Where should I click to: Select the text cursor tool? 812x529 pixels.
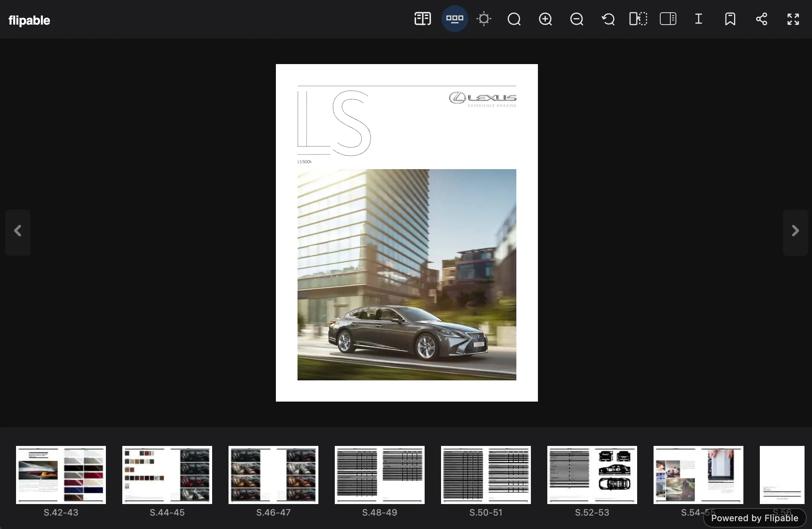click(699, 19)
